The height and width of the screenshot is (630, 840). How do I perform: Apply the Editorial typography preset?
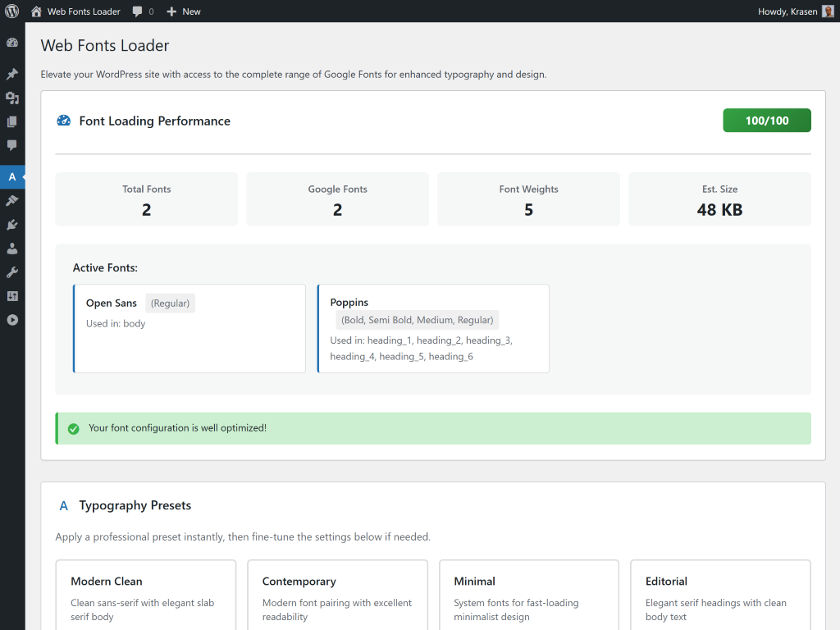(720, 595)
